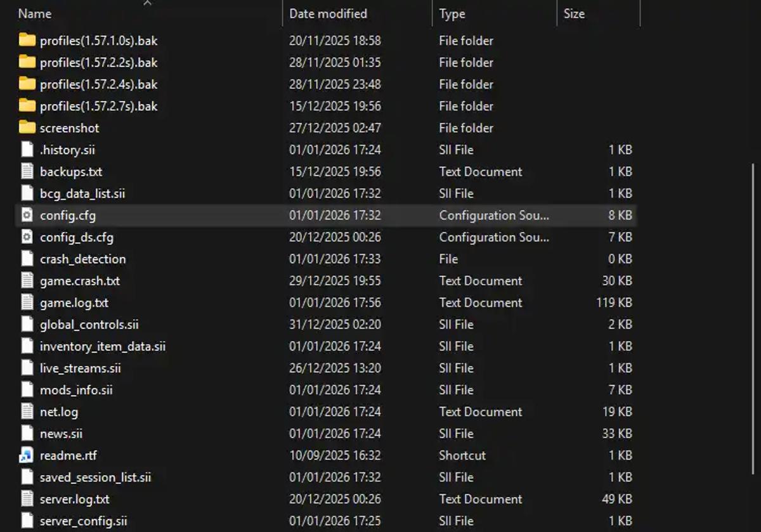Select the 49 KB size cell
This screenshot has height=532, width=761.
[x=617, y=499]
